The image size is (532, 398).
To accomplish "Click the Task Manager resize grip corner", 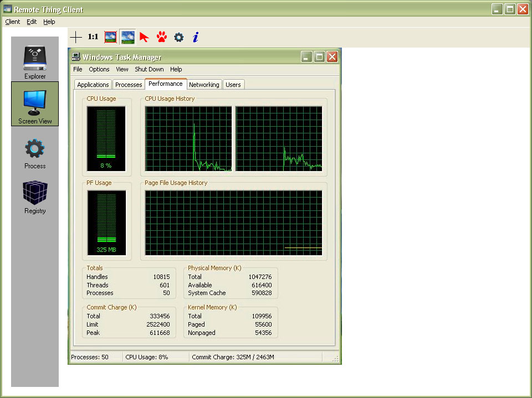I will pyautogui.click(x=335, y=359).
